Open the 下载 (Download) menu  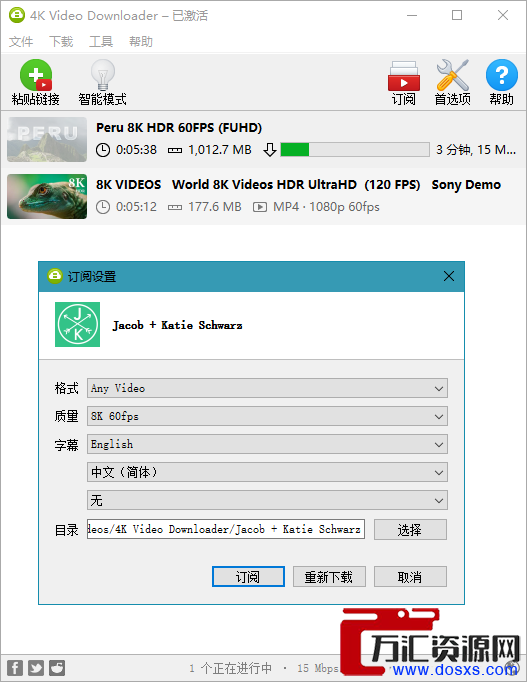tap(61, 42)
